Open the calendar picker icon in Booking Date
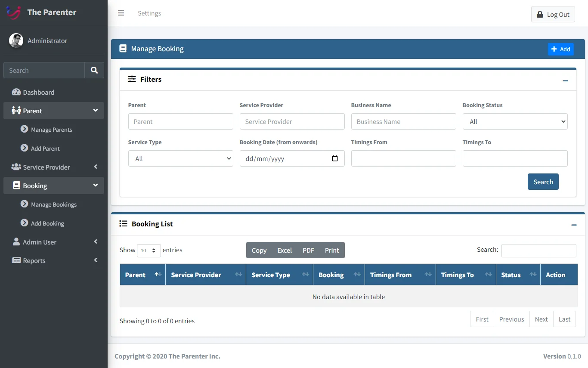The width and height of the screenshot is (588, 368). [335, 158]
